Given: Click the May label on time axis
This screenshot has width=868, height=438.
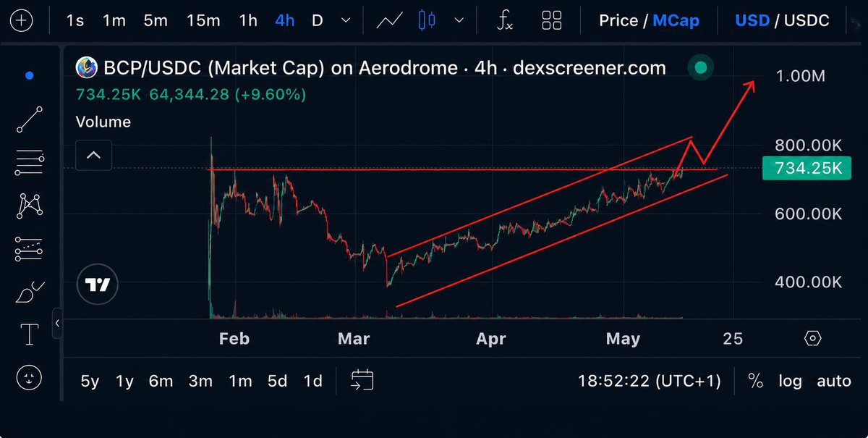Looking at the screenshot, I should (623, 339).
